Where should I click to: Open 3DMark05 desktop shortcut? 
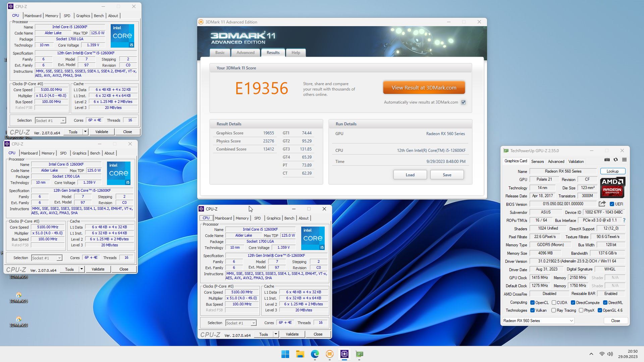coord(18,298)
